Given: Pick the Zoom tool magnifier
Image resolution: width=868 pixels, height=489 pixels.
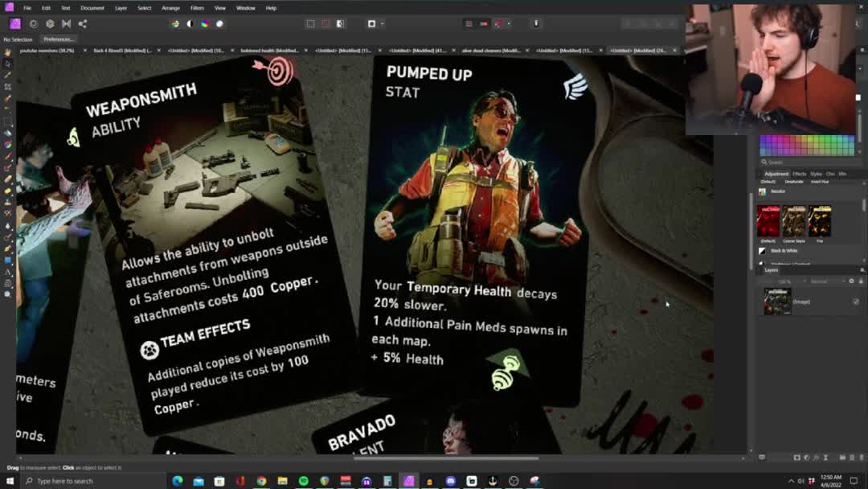Looking at the screenshot, I should coord(8,295).
